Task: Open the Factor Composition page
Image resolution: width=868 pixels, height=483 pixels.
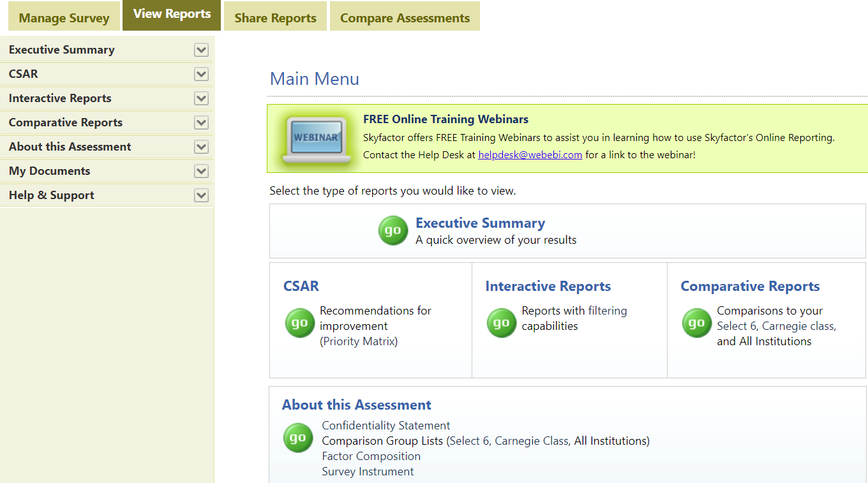Action: (x=371, y=456)
